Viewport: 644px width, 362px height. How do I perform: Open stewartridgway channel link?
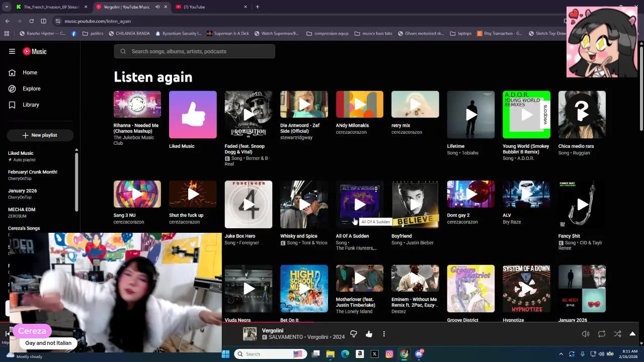coord(296,138)
